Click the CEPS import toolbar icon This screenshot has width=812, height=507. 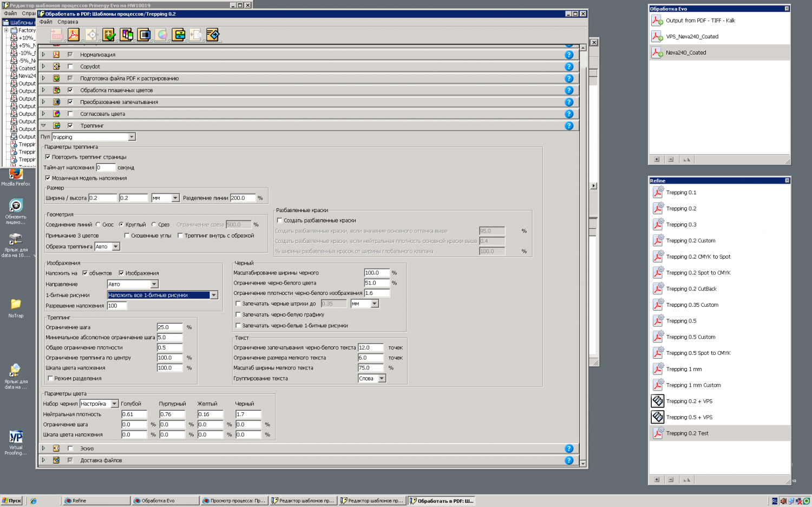[x=57, y=35]
